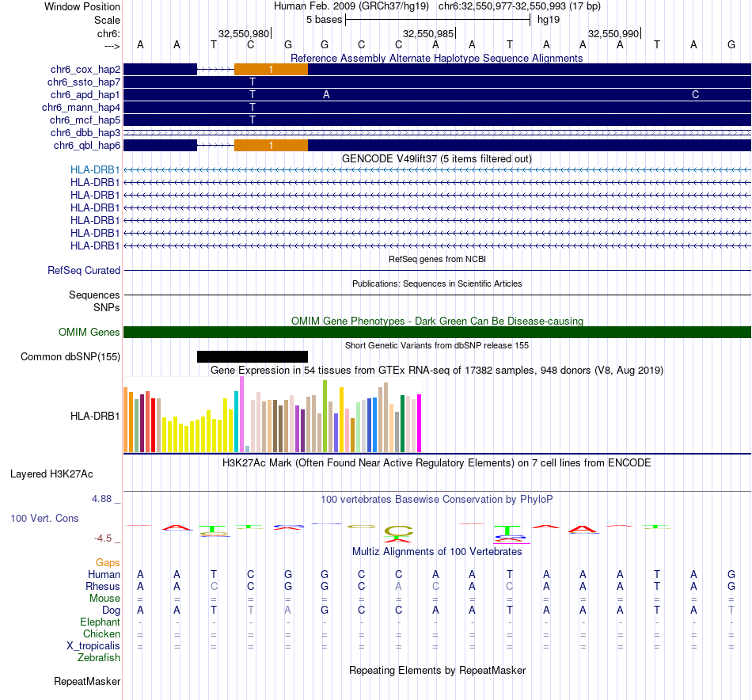Open the OMIM Gene Phenotypes track title

click(437, 321)
